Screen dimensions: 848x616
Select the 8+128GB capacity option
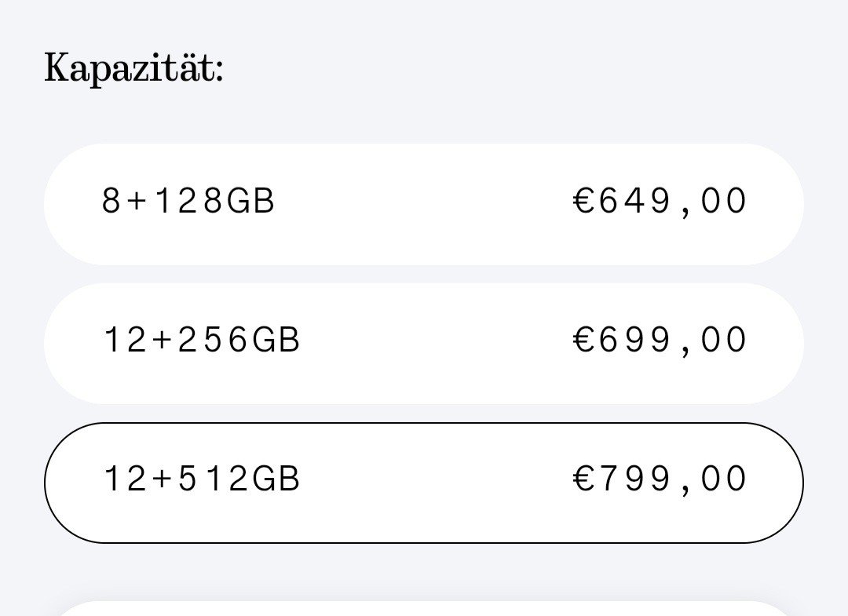424,203
